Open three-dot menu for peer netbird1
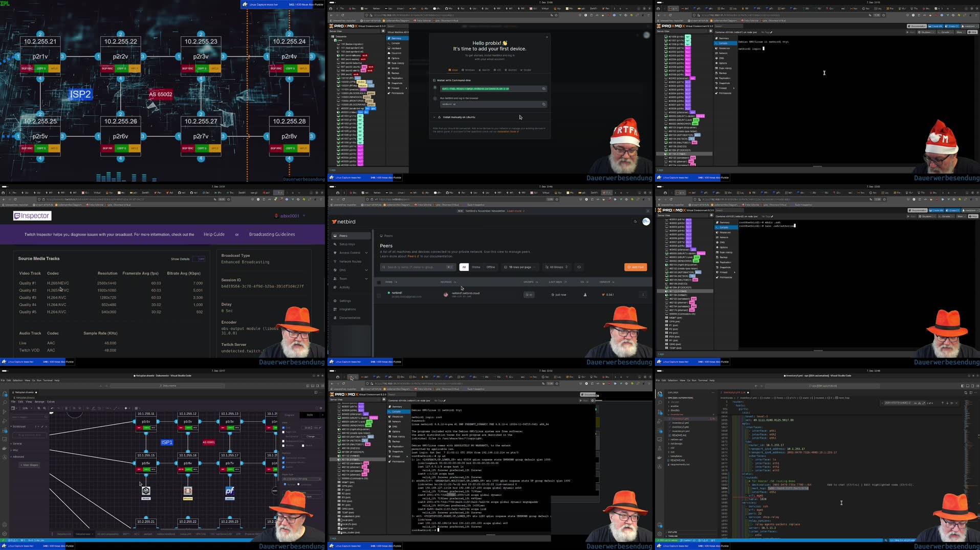The height and width of the screenshot is (550, 980). (x=643, y=295)
